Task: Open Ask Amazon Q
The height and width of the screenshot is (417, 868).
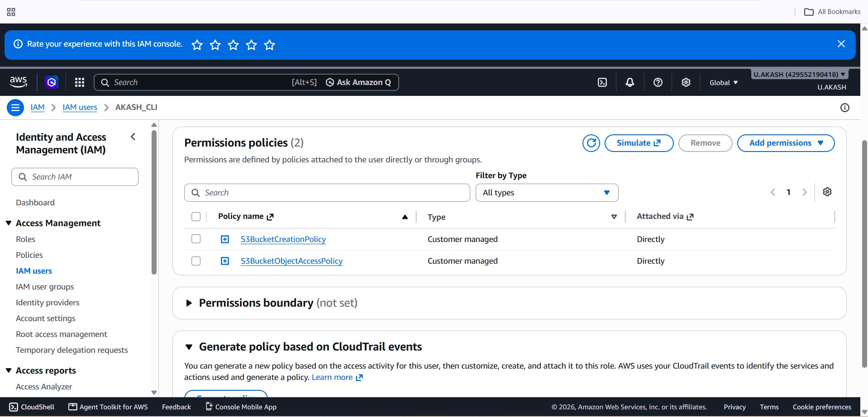Action: 358,82
